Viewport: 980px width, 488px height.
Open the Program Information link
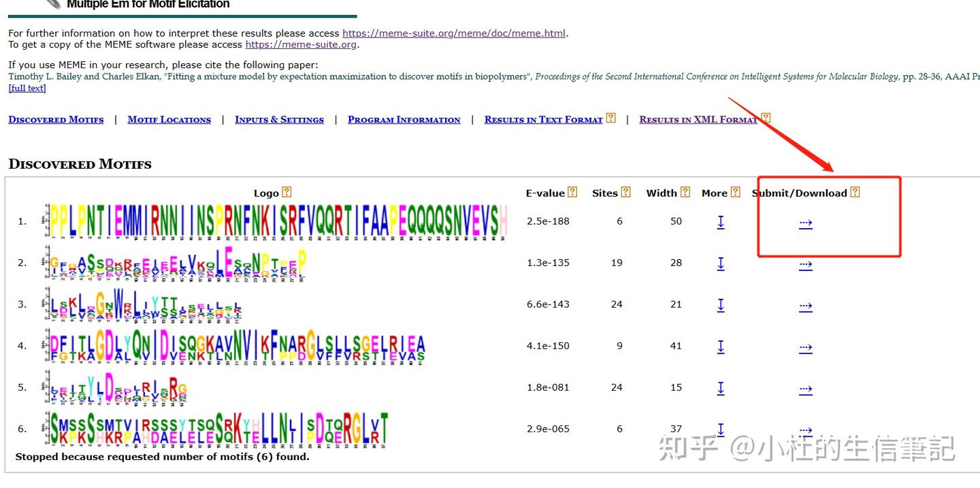pyautogui.click(x=404, y=119)
